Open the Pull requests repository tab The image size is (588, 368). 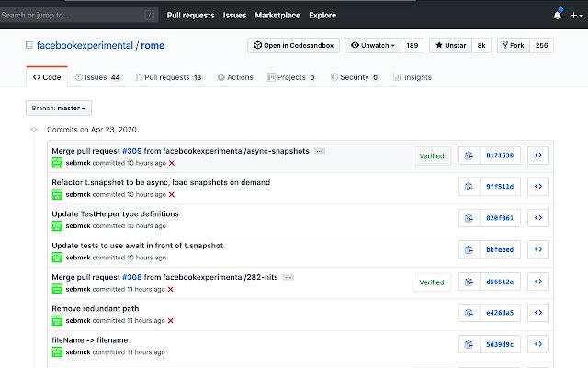[x=169, y=77]
